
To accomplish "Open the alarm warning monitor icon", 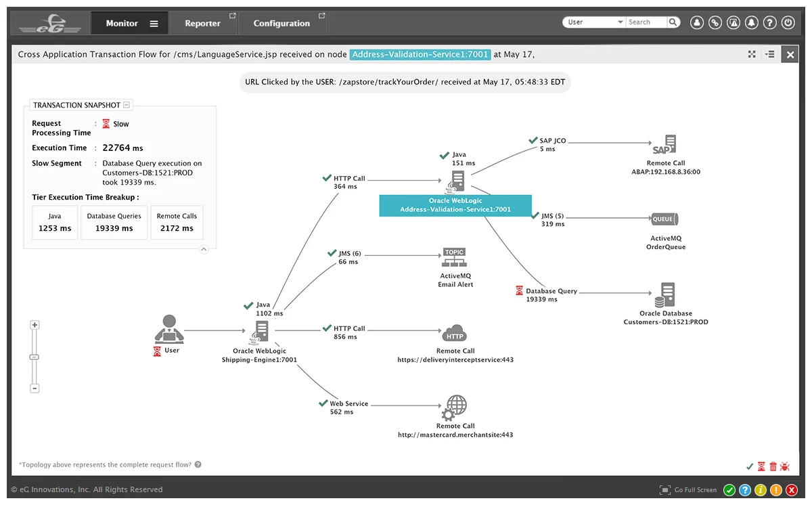I will click(x=734, y=22).
